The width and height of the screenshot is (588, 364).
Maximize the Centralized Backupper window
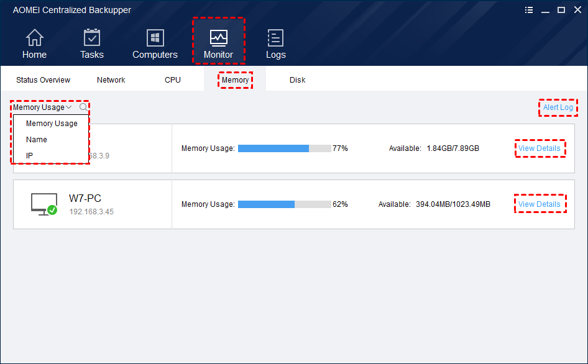click(561, 10)
